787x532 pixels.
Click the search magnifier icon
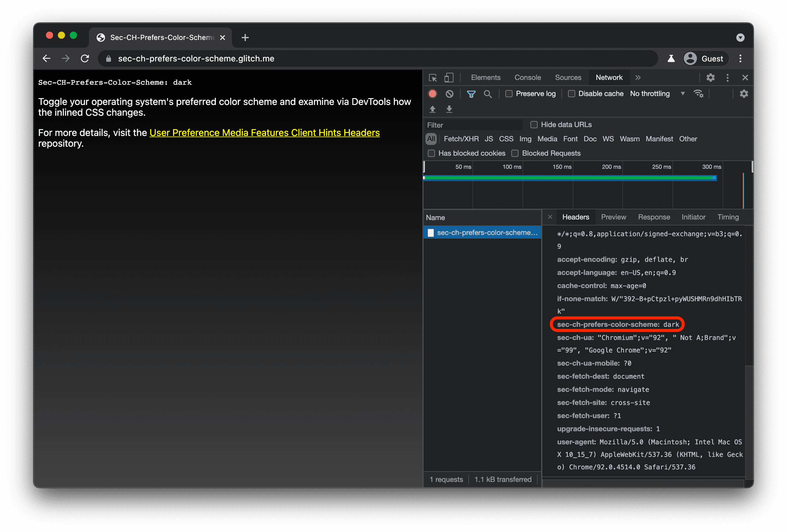487,93
